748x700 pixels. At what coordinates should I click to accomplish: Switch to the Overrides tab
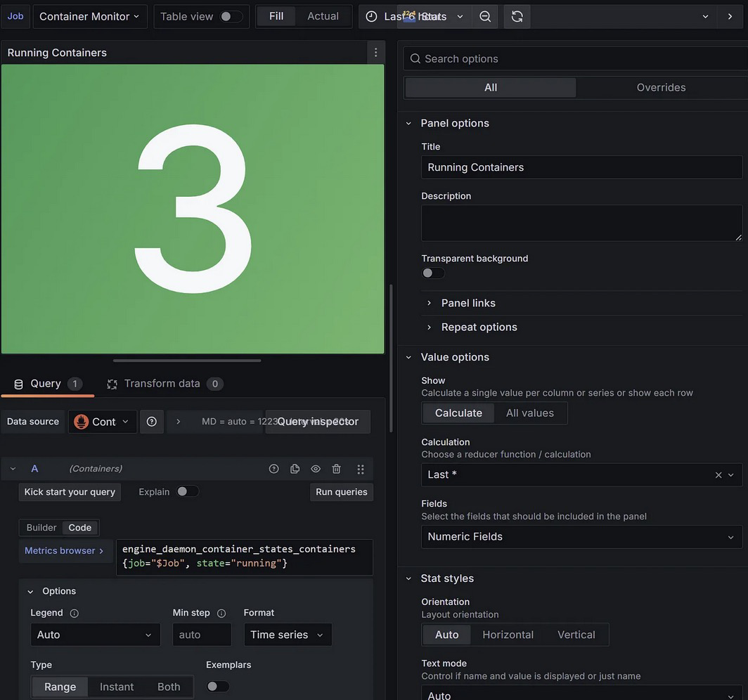pos(661,88)
